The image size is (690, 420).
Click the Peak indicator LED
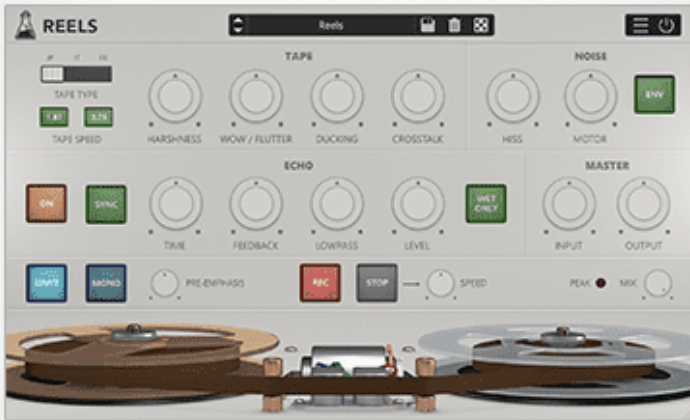(x=601, y=283)
